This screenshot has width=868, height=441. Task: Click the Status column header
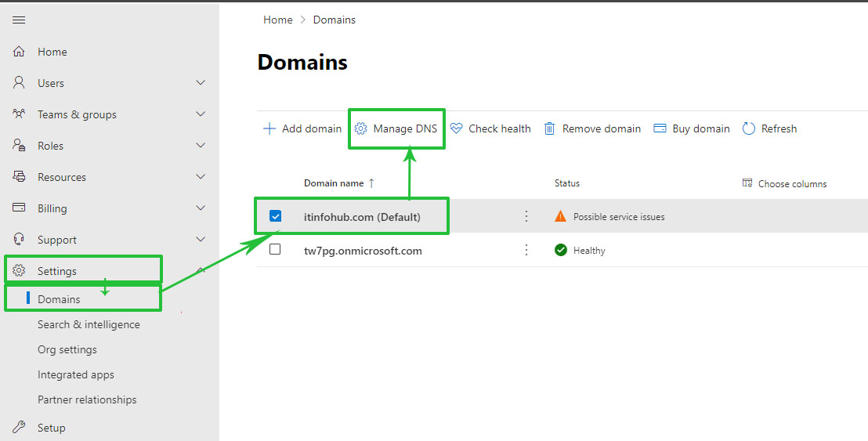[567, 183]
